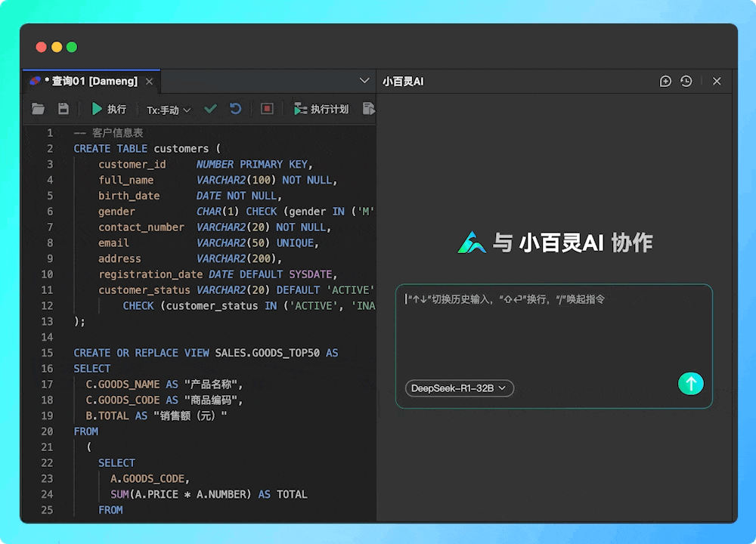Click the yellow macOS minimize button
Screen dimensions: 756x544
(x=56, y=47)
